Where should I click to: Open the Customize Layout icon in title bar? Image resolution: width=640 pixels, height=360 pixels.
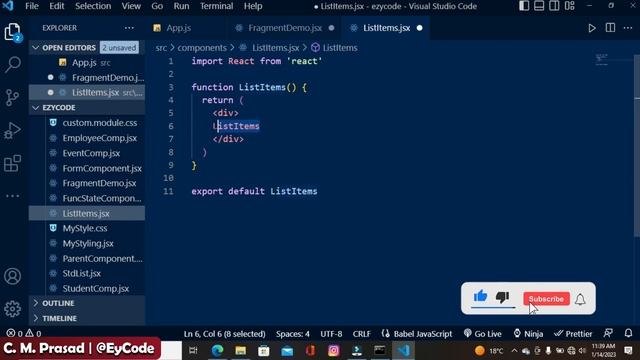click(x=570, y=6)
